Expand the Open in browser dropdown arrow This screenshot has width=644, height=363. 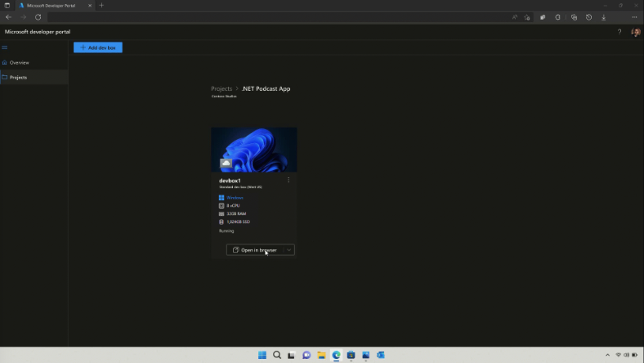pos(289,250)
